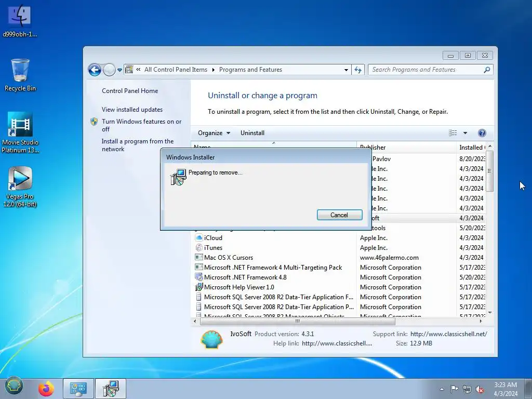The width and height of the screenshot is (532, 399).
Task: Click Programs and Features breadcrumb
Action: [250, 70]
